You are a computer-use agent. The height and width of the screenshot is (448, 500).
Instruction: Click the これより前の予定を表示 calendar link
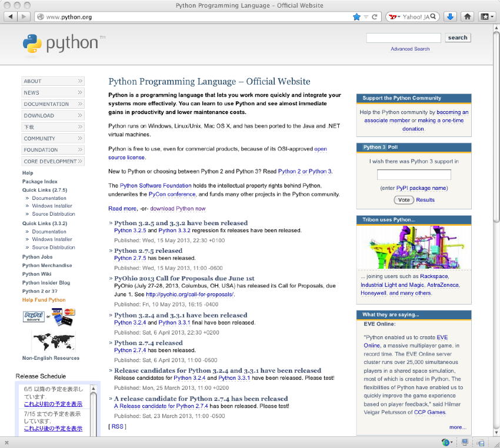tap(53, 404)
